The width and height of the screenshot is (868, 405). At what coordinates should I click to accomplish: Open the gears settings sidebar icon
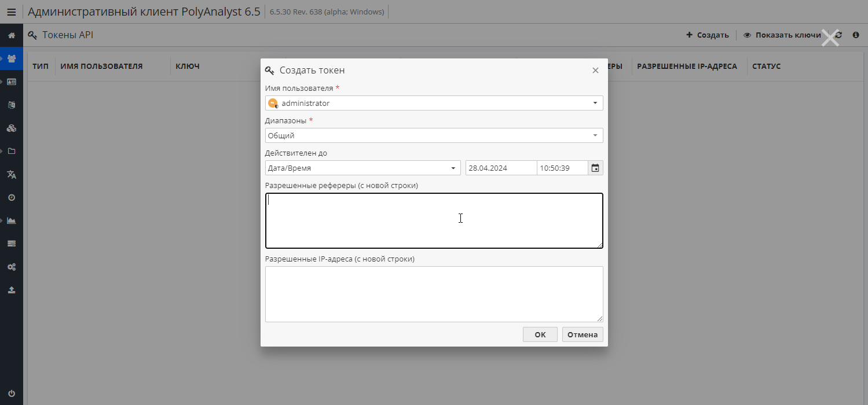point(11,267)
